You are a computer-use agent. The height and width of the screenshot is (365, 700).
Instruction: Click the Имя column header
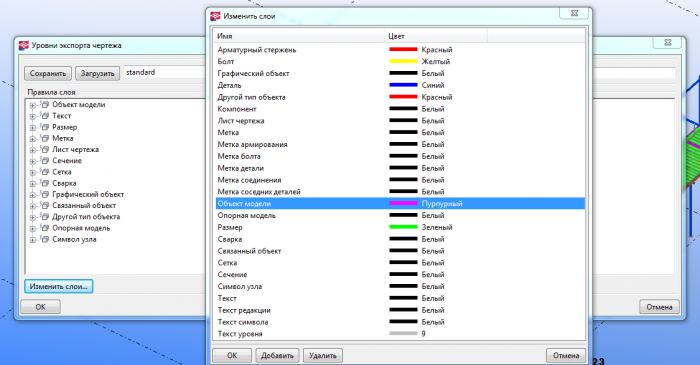pos(299,36)
